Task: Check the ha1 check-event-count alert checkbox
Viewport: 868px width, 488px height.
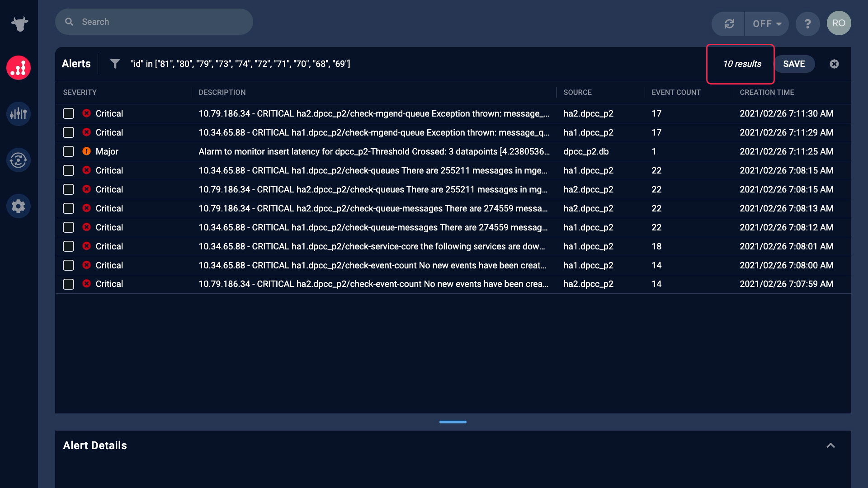Action: [68, 265]
